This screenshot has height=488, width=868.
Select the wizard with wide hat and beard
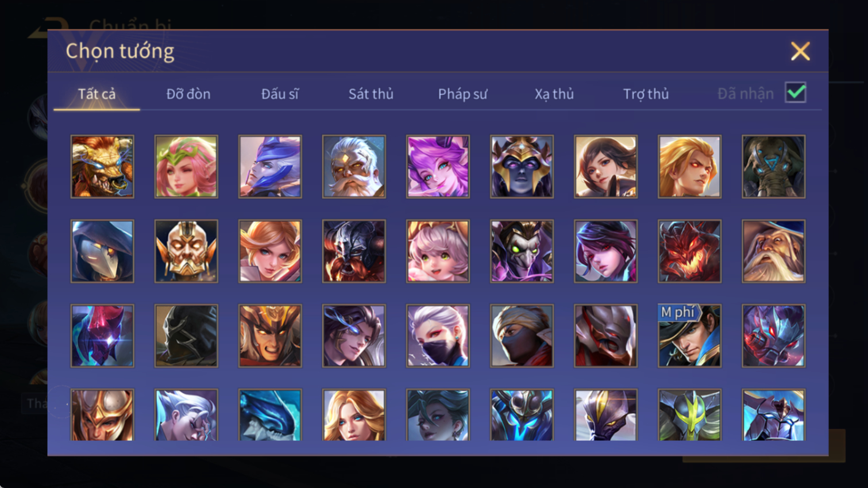[773, 251]
